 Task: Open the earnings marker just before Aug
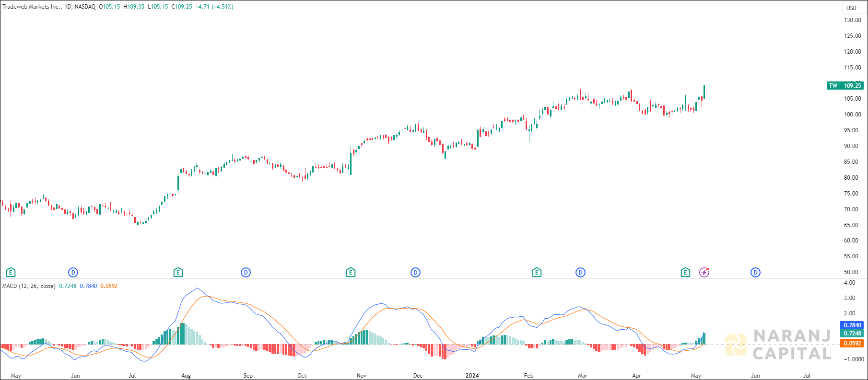pyautogui.click(x=178, y=273)
